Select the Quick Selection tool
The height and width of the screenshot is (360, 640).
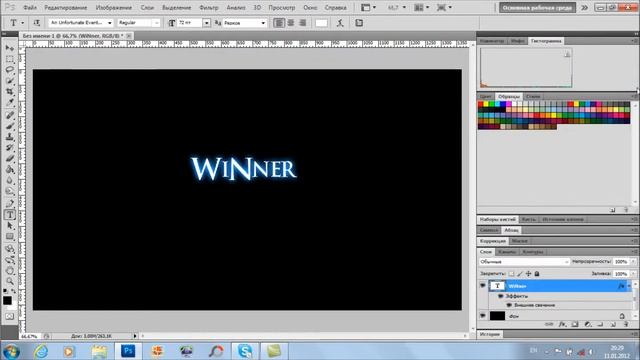click(10, 81)
